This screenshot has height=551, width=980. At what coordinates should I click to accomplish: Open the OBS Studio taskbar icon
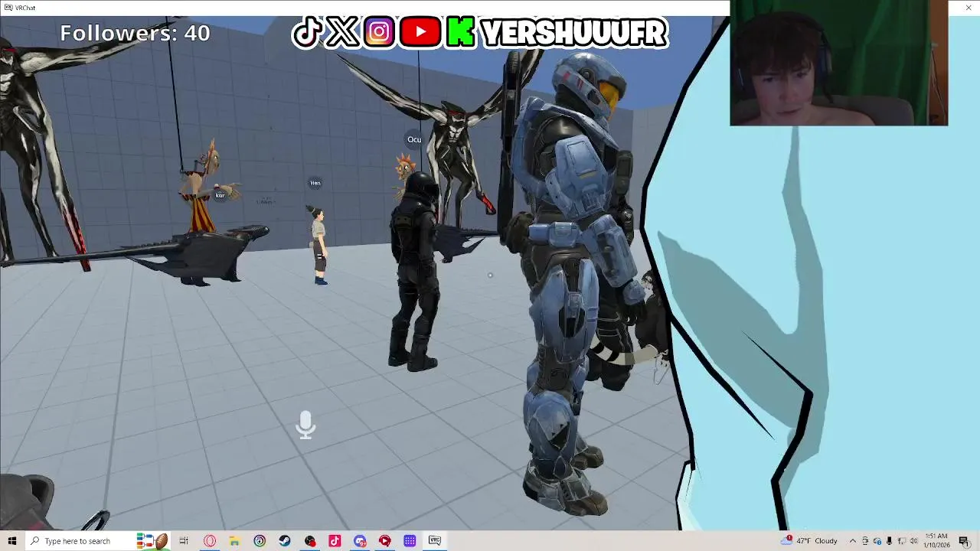point(309,541)
